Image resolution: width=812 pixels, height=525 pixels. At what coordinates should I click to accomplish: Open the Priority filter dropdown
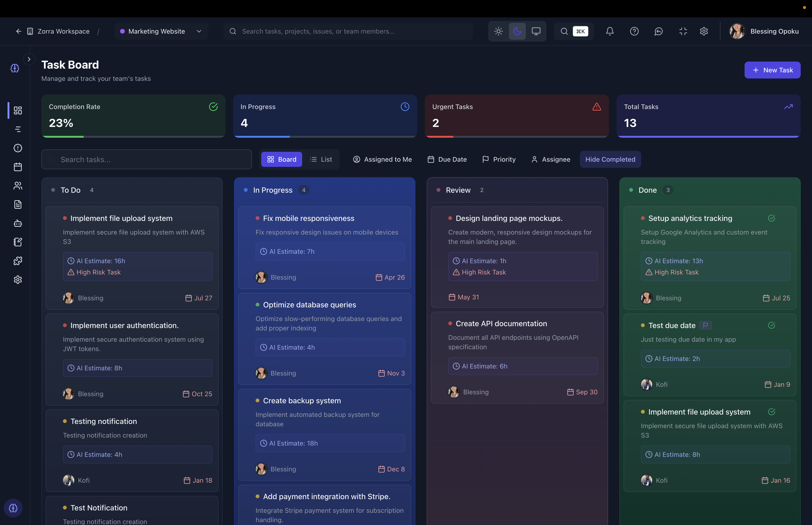click(499, 159)
